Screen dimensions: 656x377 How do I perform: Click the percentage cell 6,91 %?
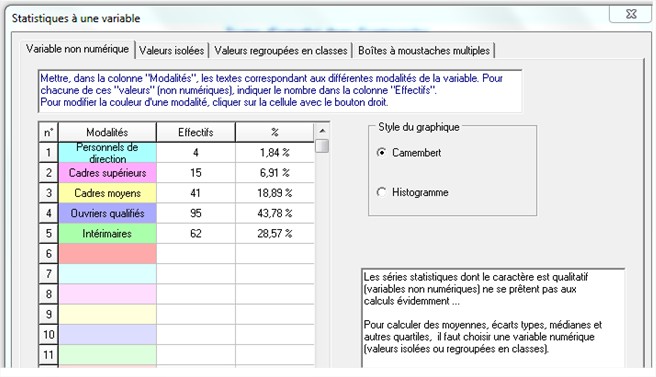click(275, 173)
